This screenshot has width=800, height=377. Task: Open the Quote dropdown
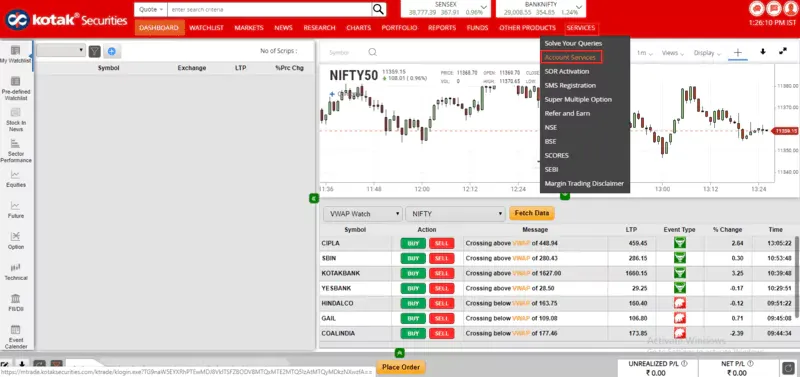(152, 9)
